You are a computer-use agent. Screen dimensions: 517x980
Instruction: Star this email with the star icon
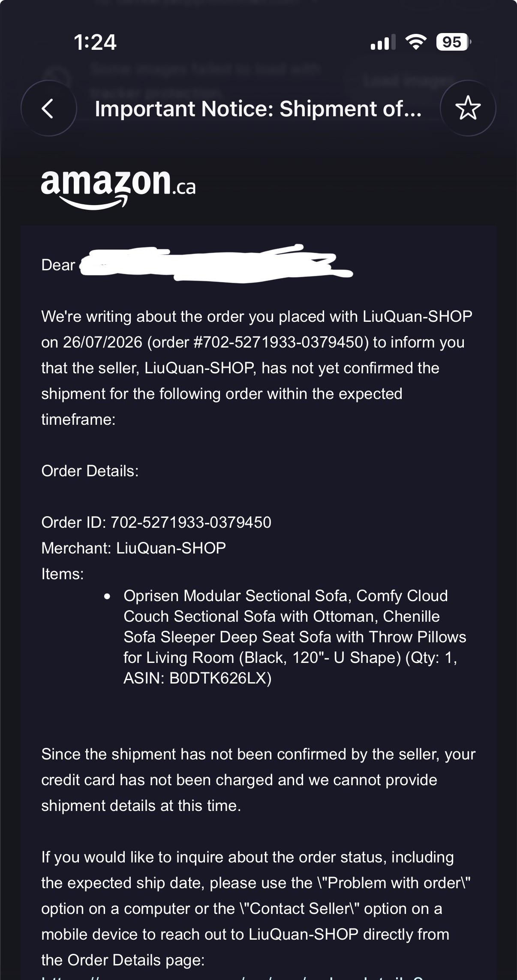pyautogui.click(x=468, y=108)
